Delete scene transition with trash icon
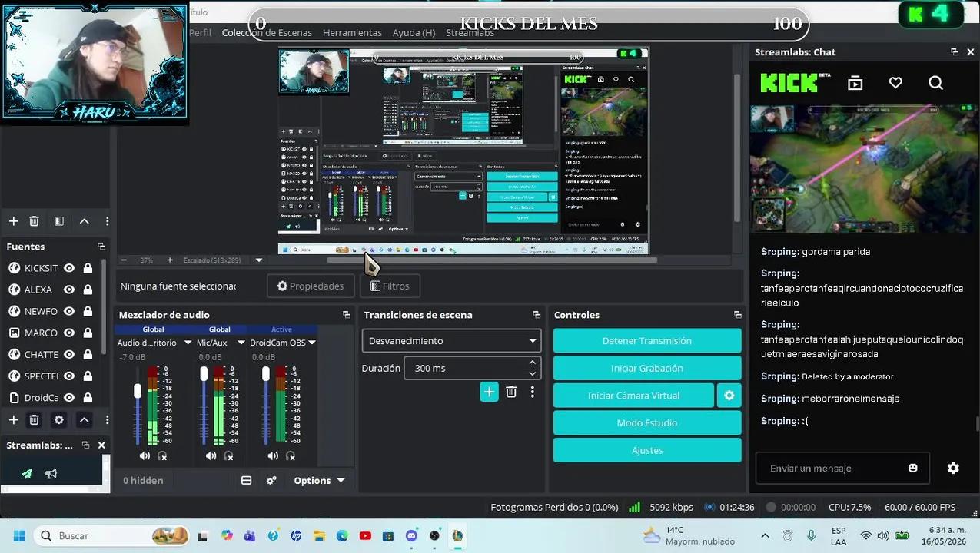The height and width of the screenshot is (553, 980). [x=511, y=392]
